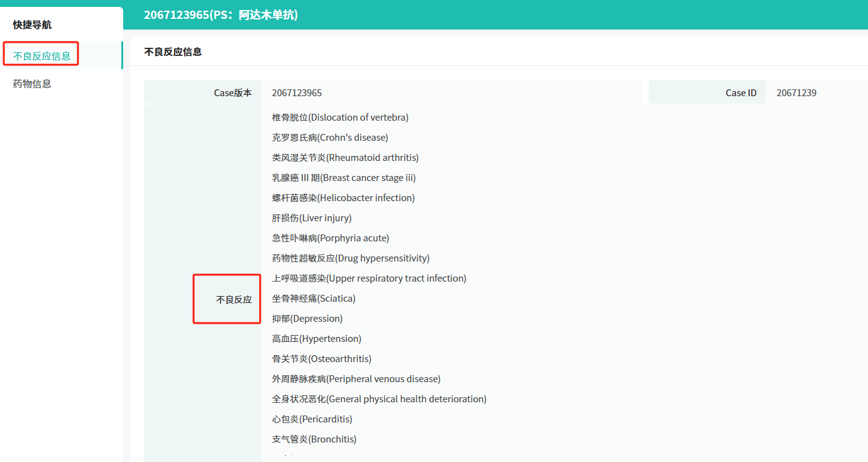Select the Liver injury entry
868x462 pixels.
pos(312,218)
